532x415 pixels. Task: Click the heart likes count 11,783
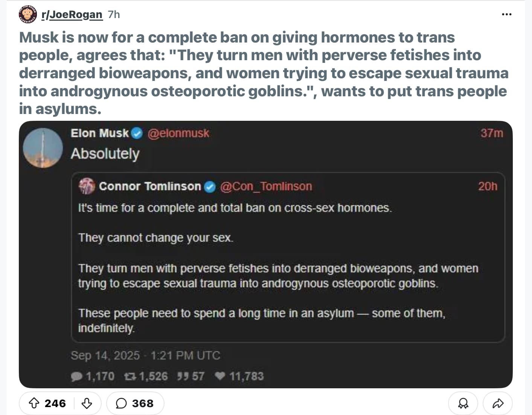point(239,376)
